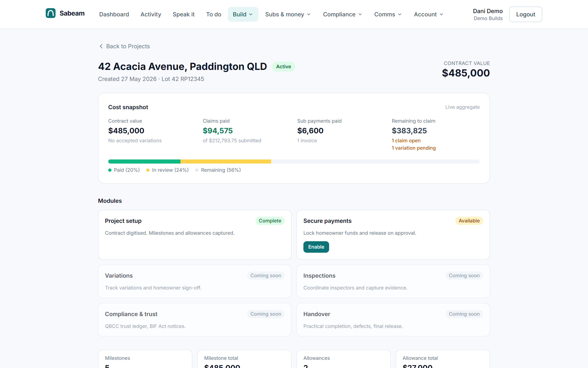Go to the Activity page
588x368 pixels.
coord(151,14)
